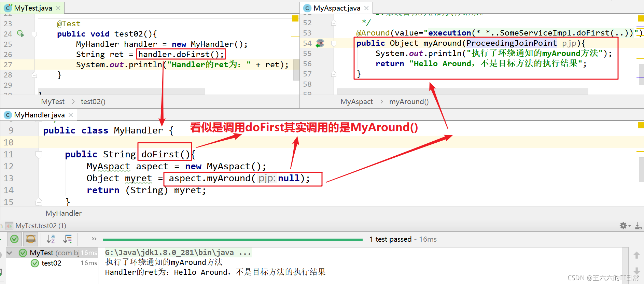Viewport: 644px width, 284px height.
Task: Sort test results alphabetically
Action: pos(51,239)
